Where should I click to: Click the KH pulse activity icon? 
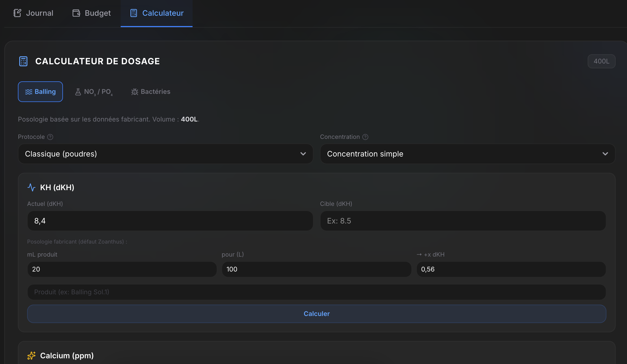tap(31, 187)
